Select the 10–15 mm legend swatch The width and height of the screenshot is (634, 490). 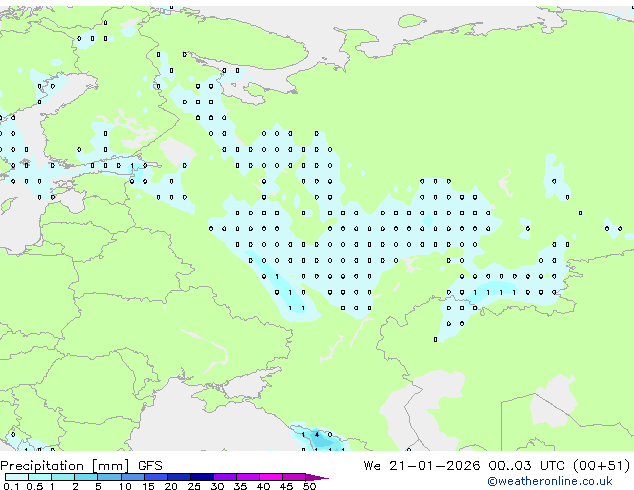coord(132,477)
